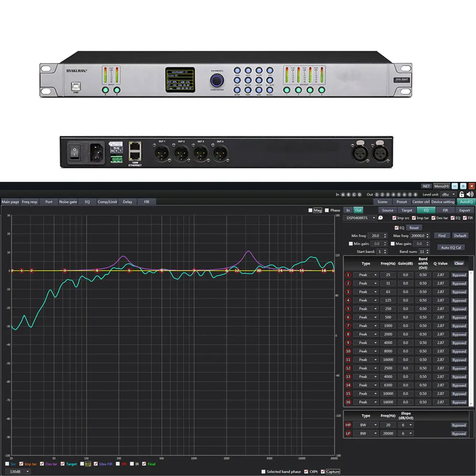
Task: Select output channel 3 indicator
Action: [x=387, y=195]
